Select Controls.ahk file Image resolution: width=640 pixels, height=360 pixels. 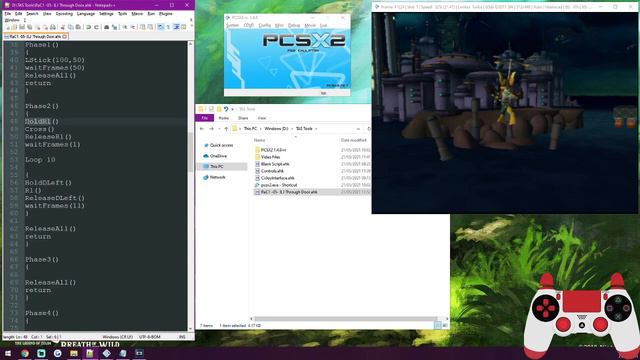[272, 171]
